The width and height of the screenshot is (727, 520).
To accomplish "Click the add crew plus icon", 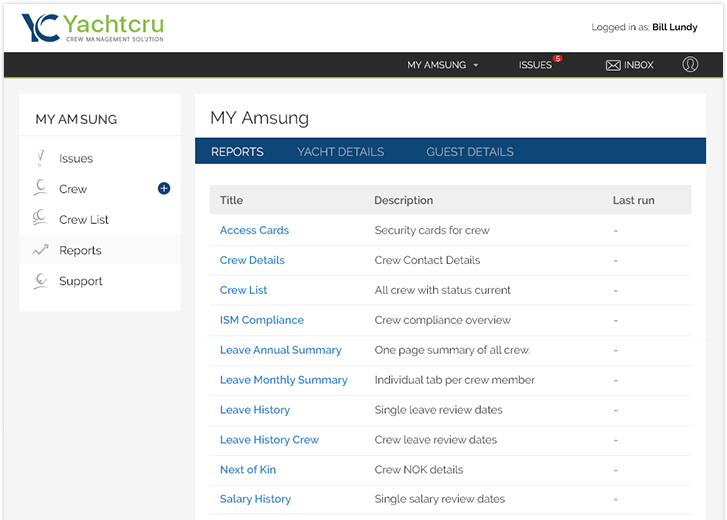I will click(x=164, y=189).
